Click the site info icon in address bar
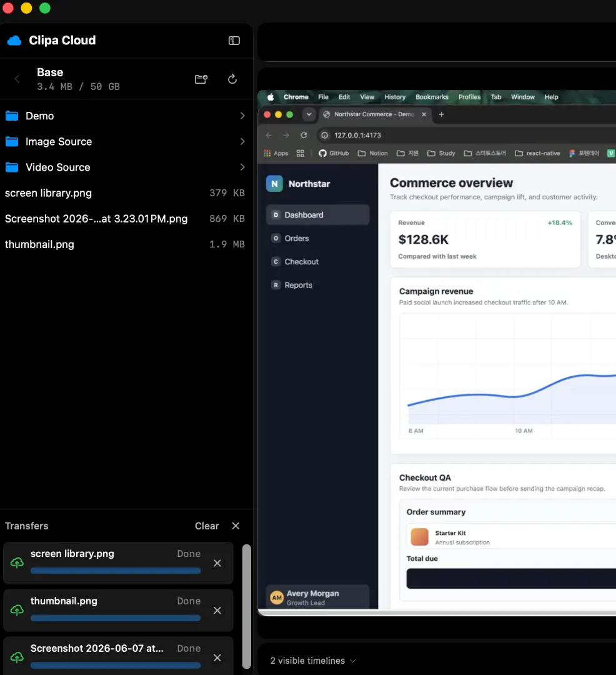The height and width of the screenshot is (675, 616). pyautogui.click(x=325, y=136)
